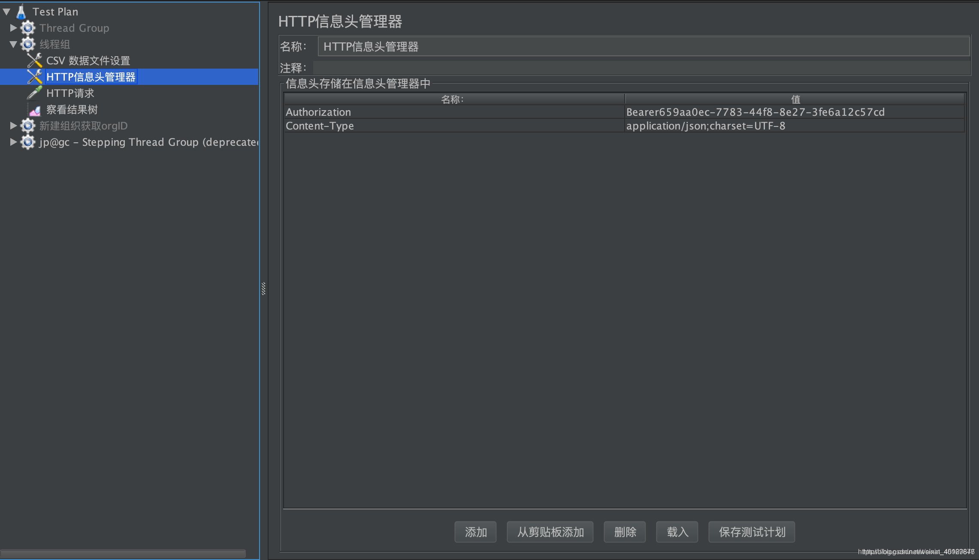The width and height of the screenshot is (979, 560).
Task: Expand the Thread Group node
Action: (13, 28)
